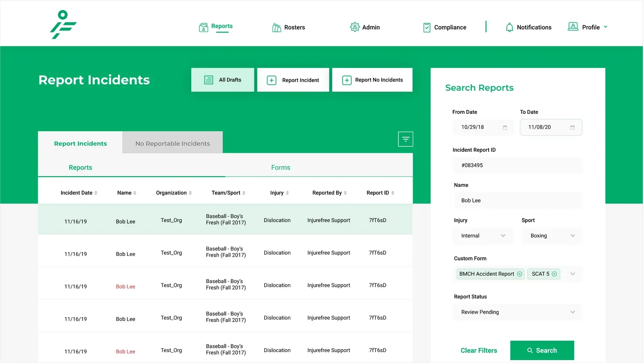
Task: Click the Incident Report ID field
Action: tap(517, 165)
